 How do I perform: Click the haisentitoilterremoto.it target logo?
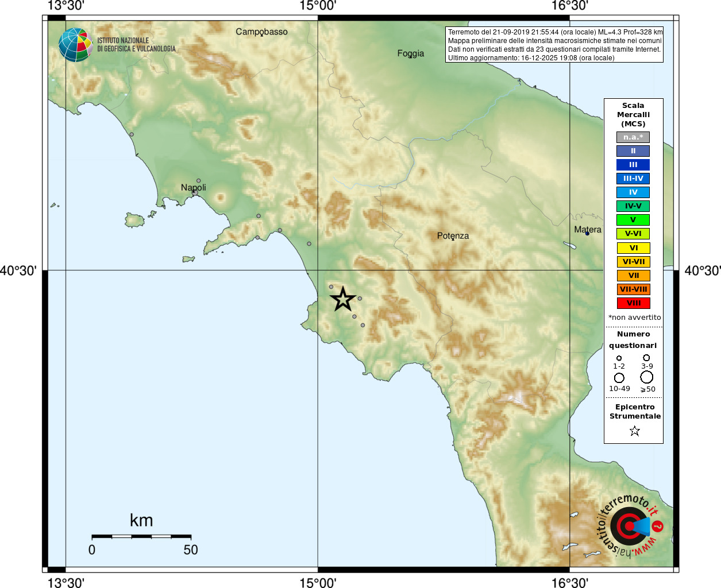click(x=630, y=525)
